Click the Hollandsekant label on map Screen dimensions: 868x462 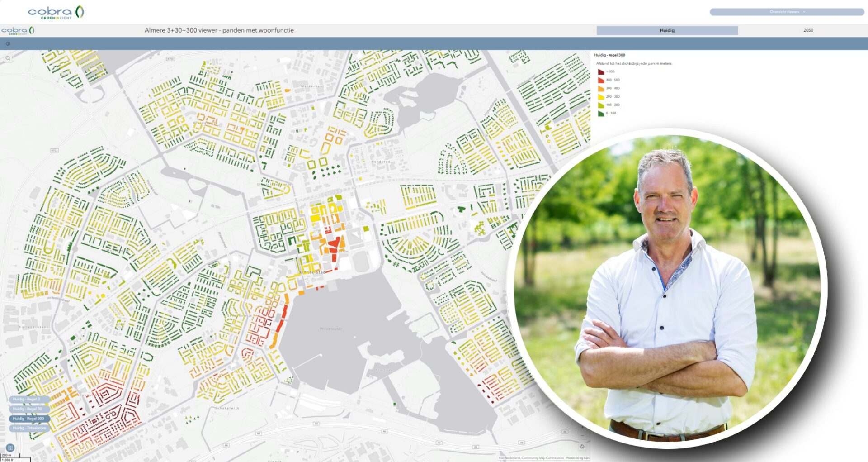tap(34, 327)
